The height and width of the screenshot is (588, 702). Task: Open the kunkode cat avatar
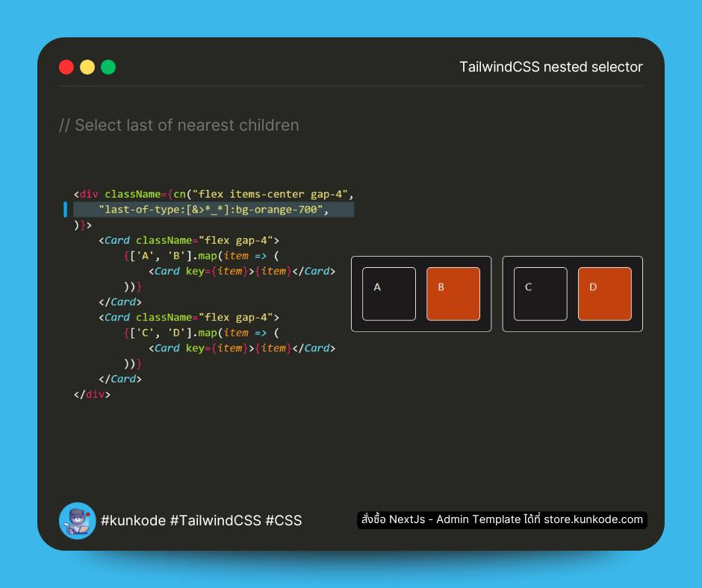[x=78, y=520]
